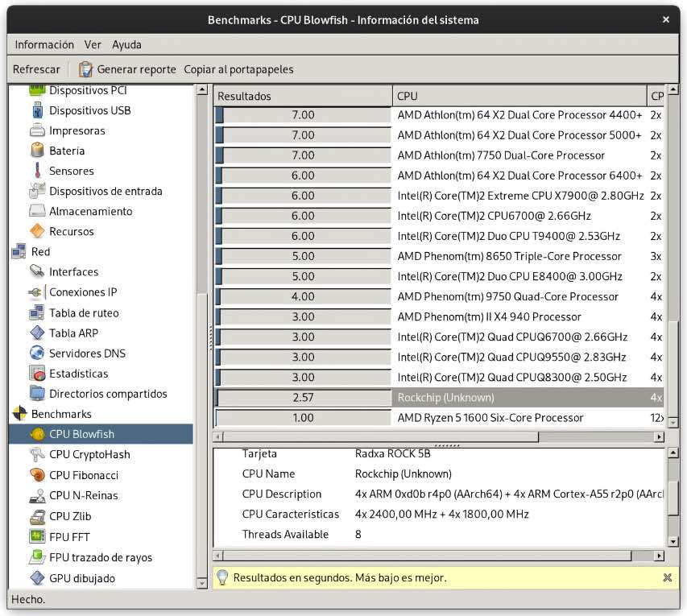The image size is (687, 616).
Task: Click the Servidores DNS globe icon
Action: pyautogui.click(x=37, y=353)
